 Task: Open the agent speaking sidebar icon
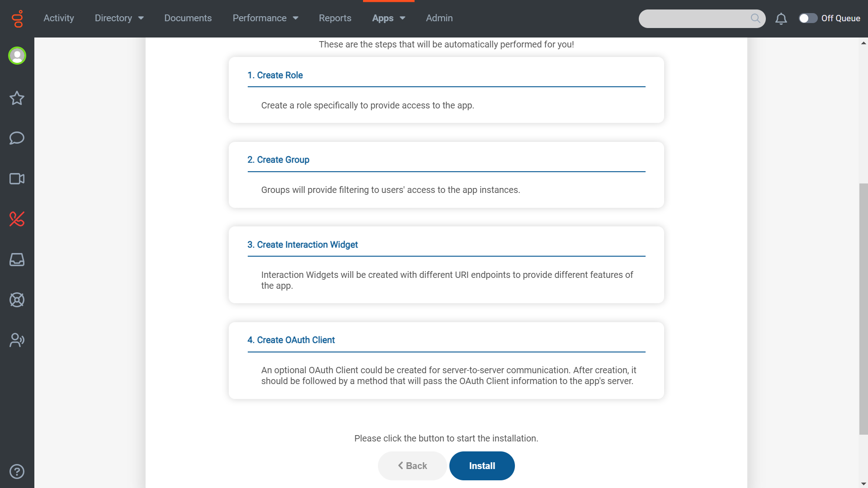pyautogui.click(x=17, y=340)
